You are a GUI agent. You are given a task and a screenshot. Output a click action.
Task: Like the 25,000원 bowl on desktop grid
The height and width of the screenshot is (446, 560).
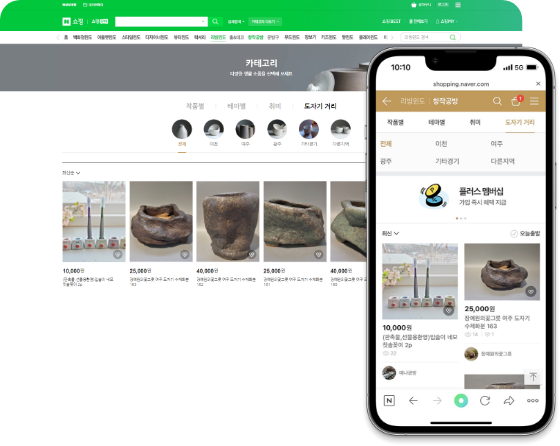click(185, 254)
